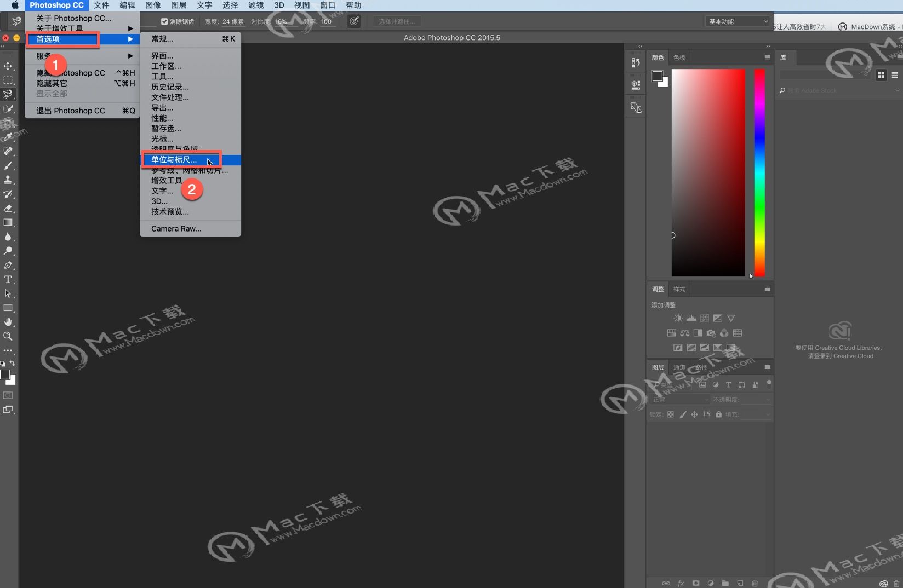Image resolution: width=903 pixels, height=588 pixels.
Task: Select the Pen tool
Action: (x=8, y=265)
